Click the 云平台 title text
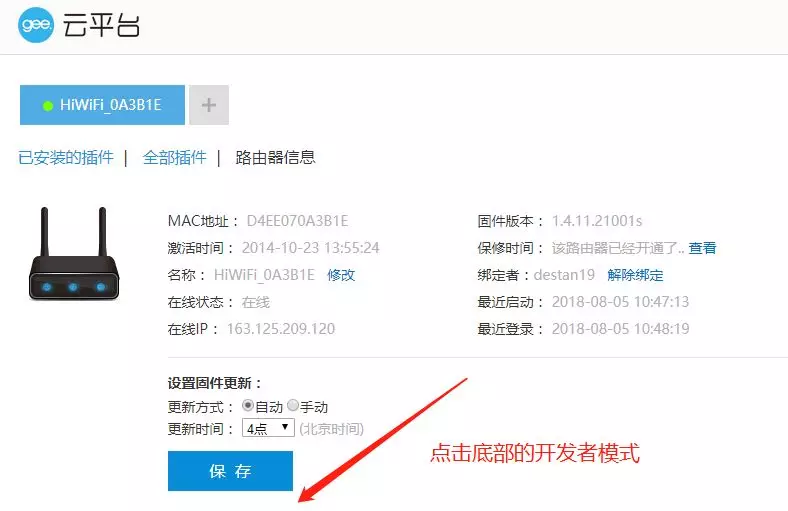The height and width of the screenshot is (511, 788). [x=102, y=26]
